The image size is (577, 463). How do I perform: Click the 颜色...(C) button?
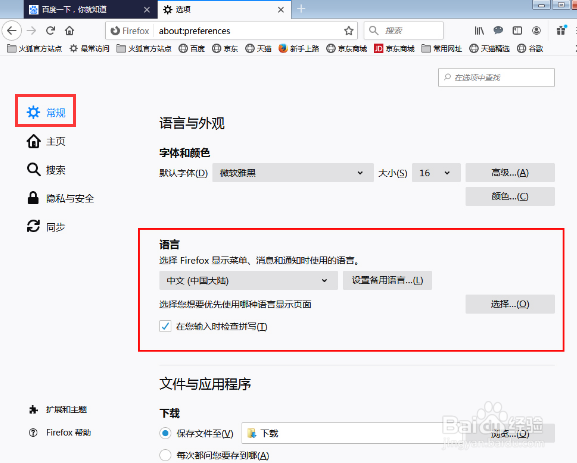point(510,196)
